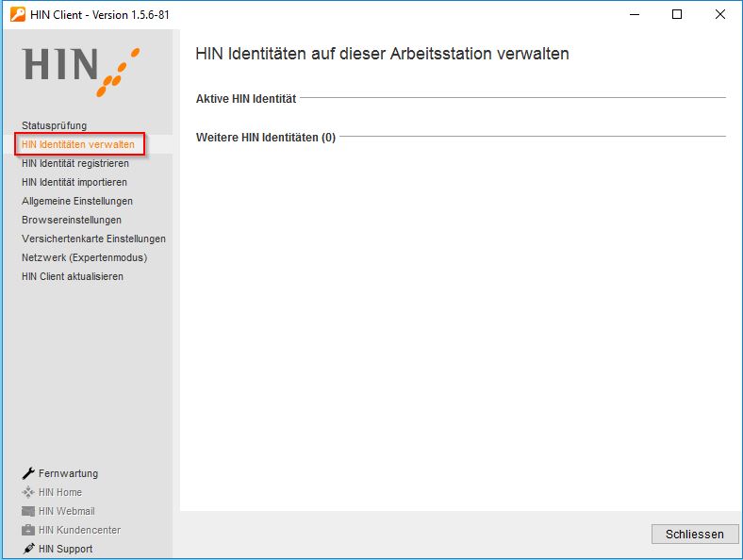This screenshot has width=743, height=560.
Task: Click the HIN Support pin icon
Action: click(28, 549)
